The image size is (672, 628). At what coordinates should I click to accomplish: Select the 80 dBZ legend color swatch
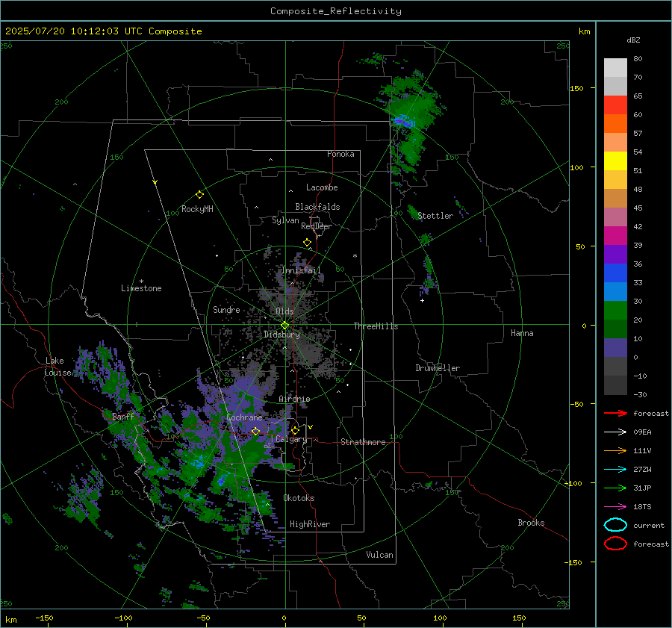615,68
